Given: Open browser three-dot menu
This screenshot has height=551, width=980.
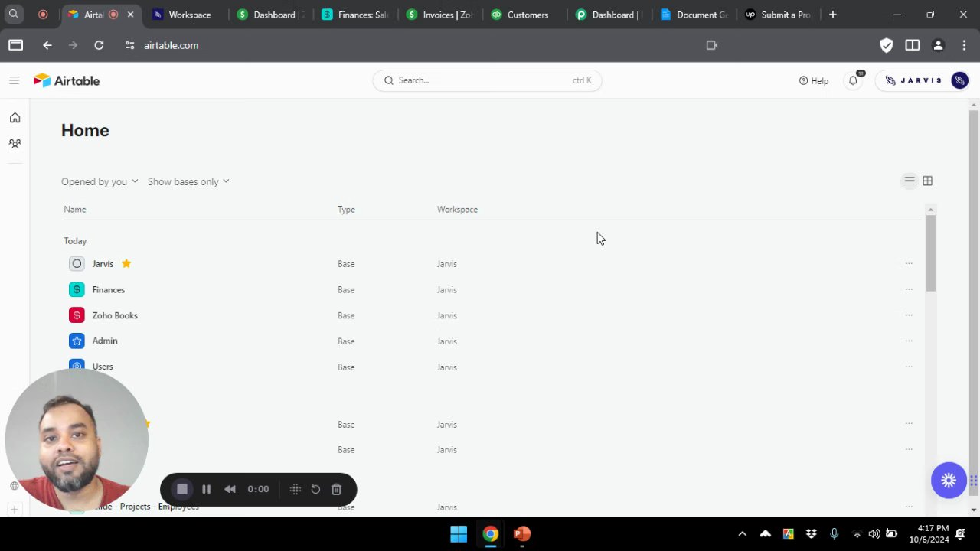Looking at the screenshot, I should coord(964,45).
